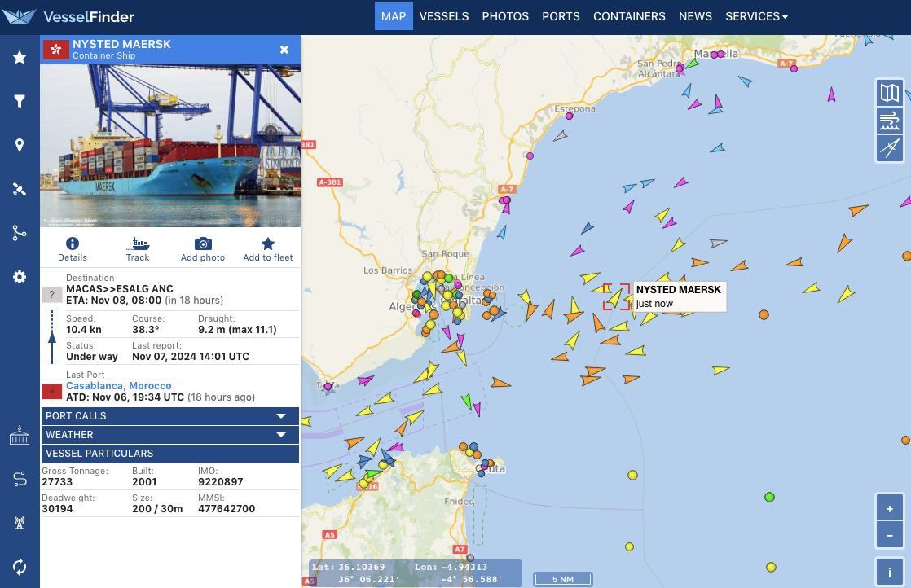This screenshot has height=588, width=911.
Task: Click the Morocco flag icon
Action: 51,391
